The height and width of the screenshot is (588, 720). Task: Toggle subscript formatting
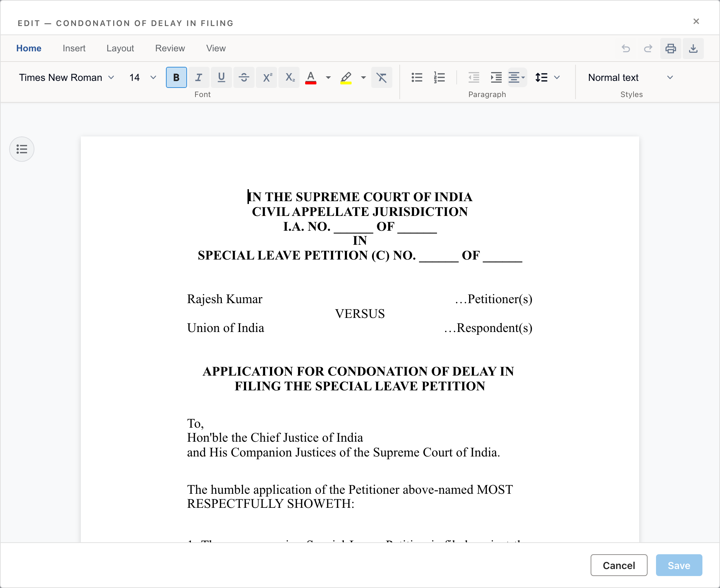(x=289, y=77)
